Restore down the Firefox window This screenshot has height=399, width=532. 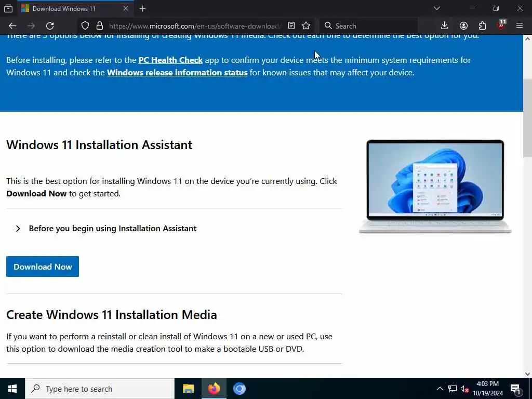[x=496, y=8]
